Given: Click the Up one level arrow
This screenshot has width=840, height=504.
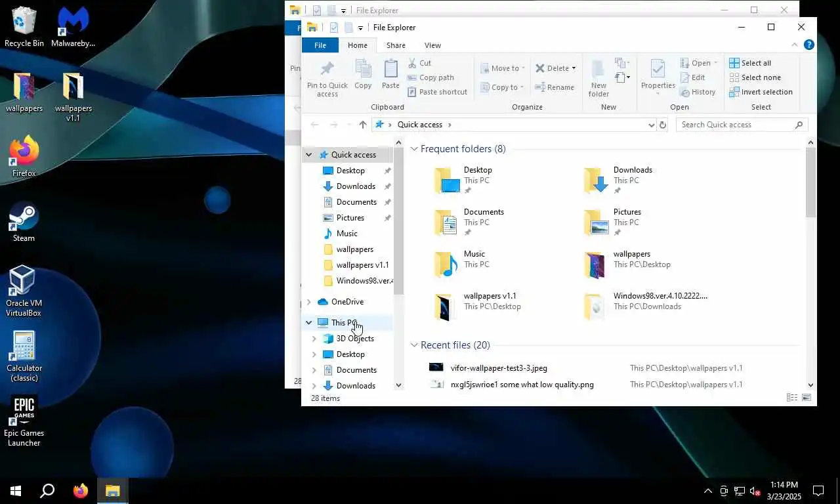Looking at the screenshot, I should pyautogui.click(x=362, y=125).
